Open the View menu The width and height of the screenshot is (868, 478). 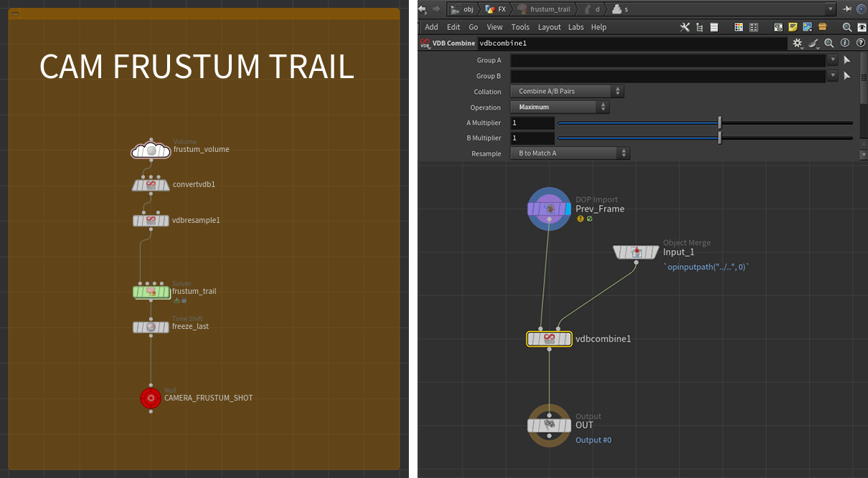[495, 27]
